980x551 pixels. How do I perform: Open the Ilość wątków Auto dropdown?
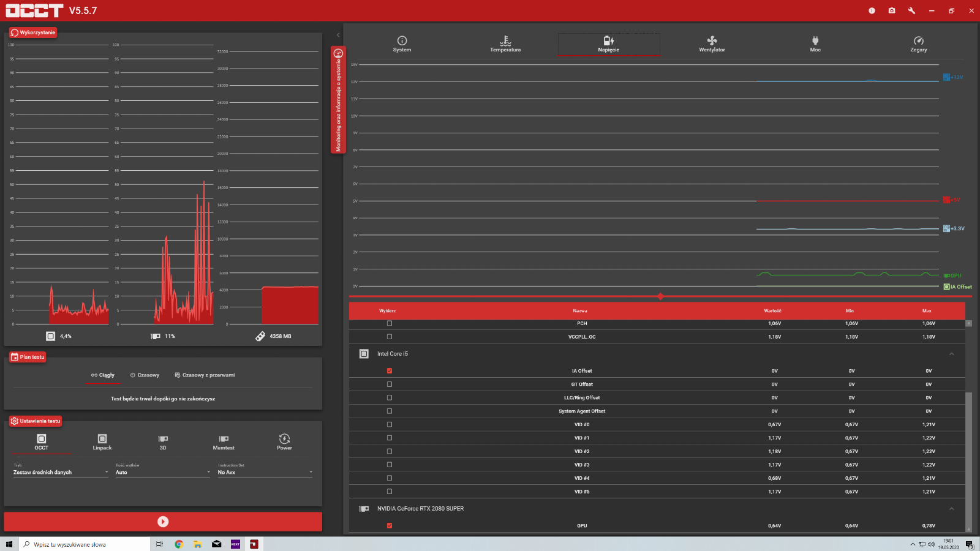(x=163, y=472)
